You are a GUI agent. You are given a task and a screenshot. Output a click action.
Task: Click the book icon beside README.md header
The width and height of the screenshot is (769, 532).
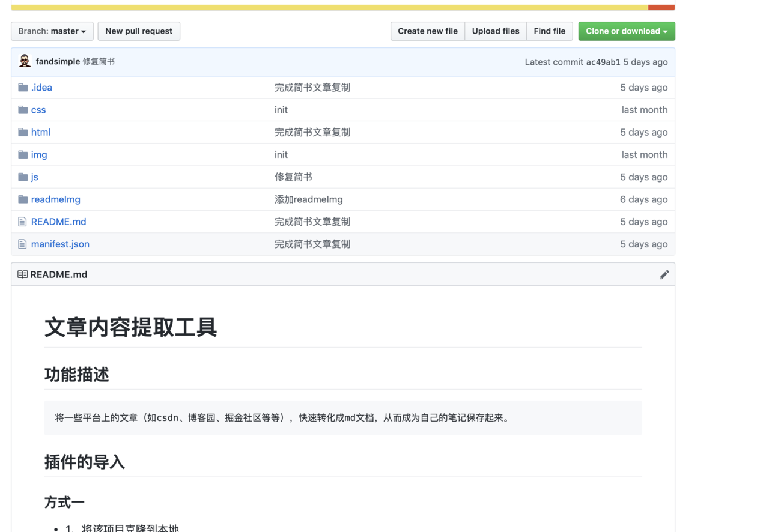point(22,274)
